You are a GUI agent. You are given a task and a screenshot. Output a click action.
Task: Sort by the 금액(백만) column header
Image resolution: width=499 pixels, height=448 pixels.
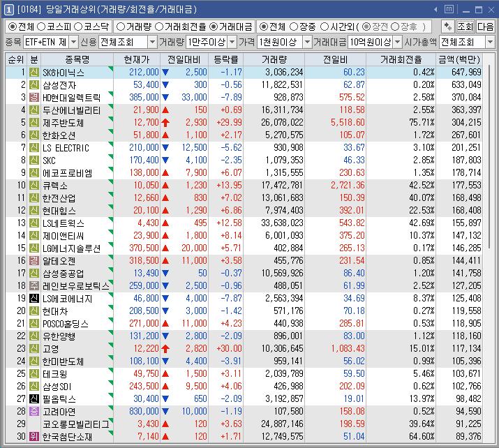(459, 59)
